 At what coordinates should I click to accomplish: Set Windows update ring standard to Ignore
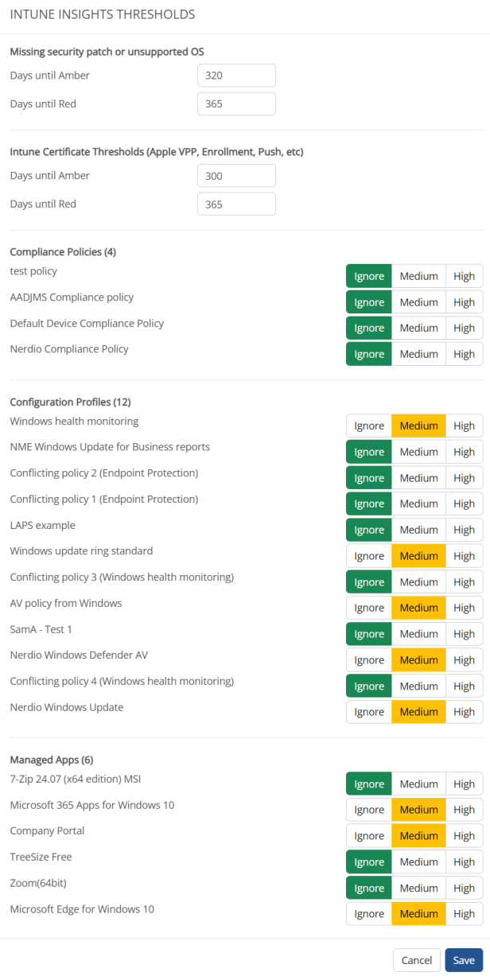point(368,555)
